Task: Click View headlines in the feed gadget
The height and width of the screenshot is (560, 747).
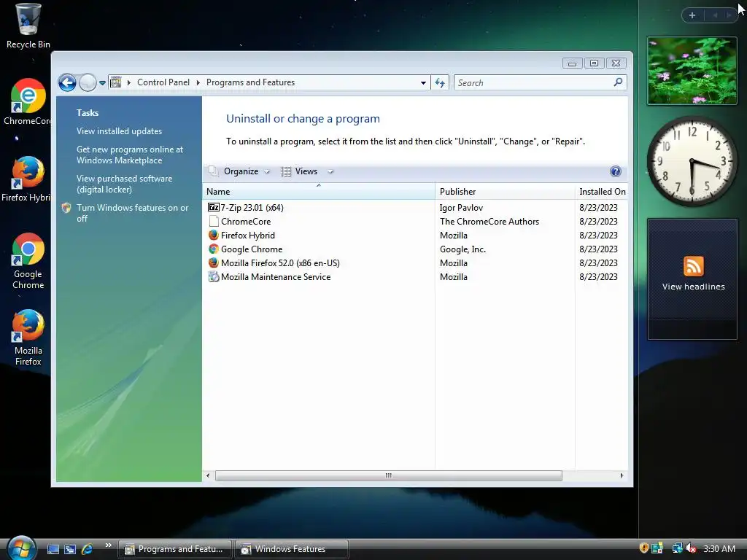Action: point(693,287)
